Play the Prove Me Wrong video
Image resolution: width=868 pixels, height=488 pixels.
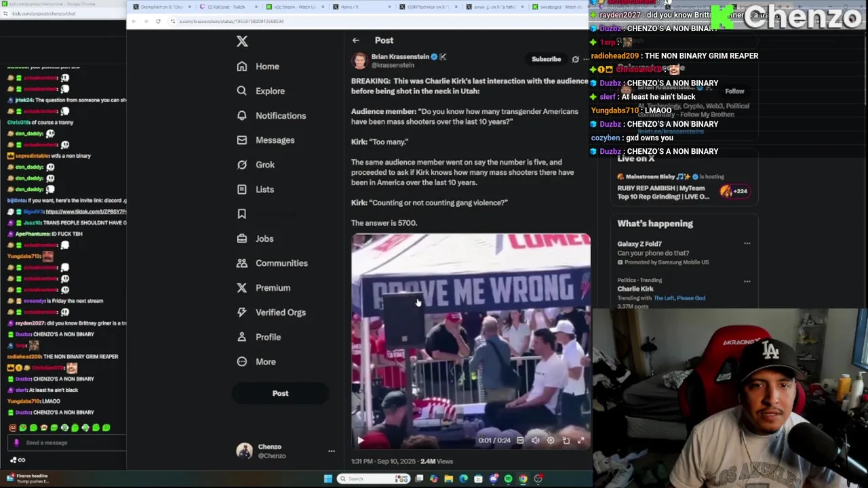point(361,441)
